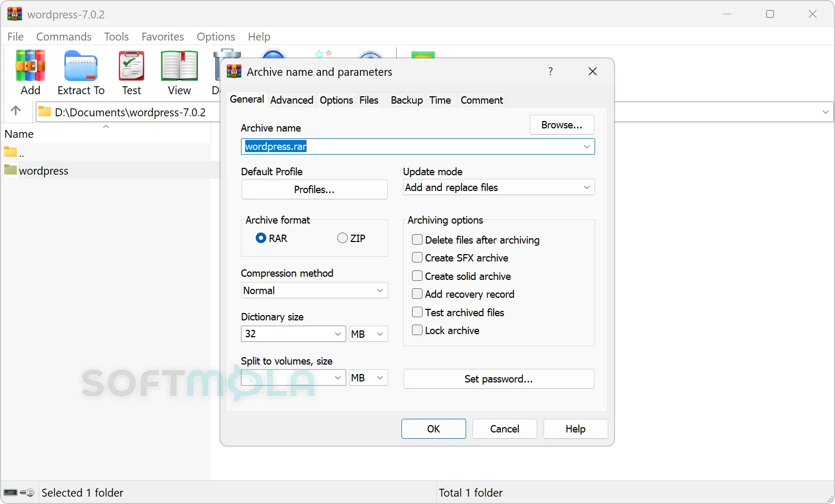The image size is (835, 504).
Task: Click the Extract To toolbar icon
Action: 81,73
